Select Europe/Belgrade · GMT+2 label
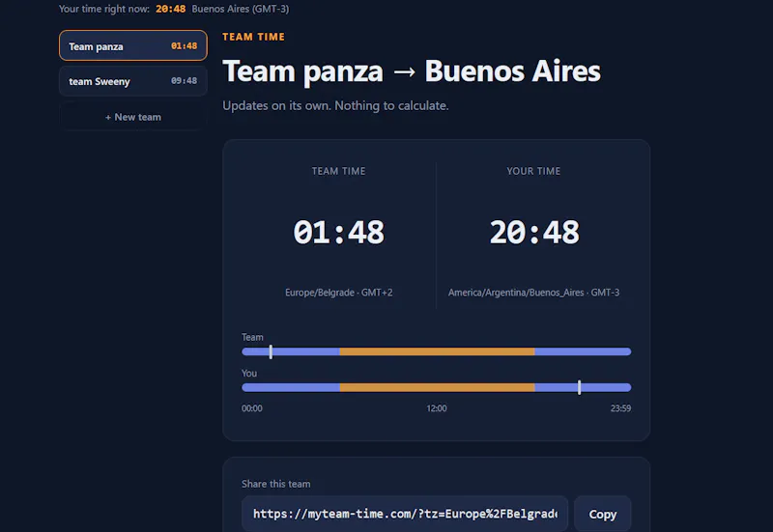773x532 pixels. point(339,293)
